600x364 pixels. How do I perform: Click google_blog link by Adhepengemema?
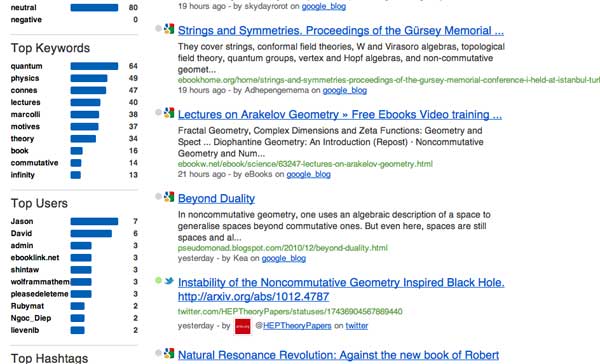[344, 90]
